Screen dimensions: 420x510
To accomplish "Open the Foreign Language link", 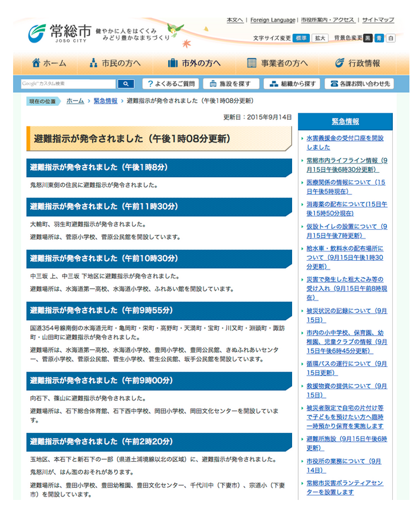I will (x=272, y=20).
